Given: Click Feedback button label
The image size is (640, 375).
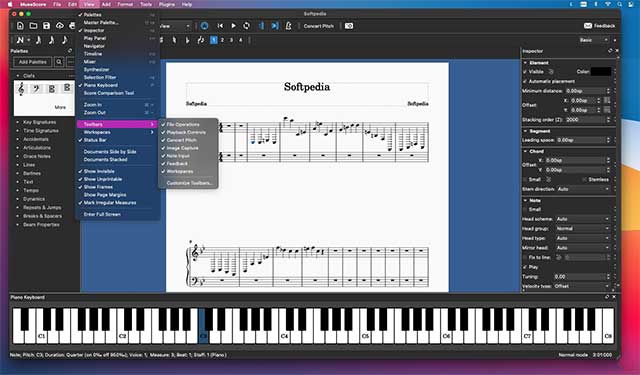Looking at the screenshot, I should [x=604, y=26].
